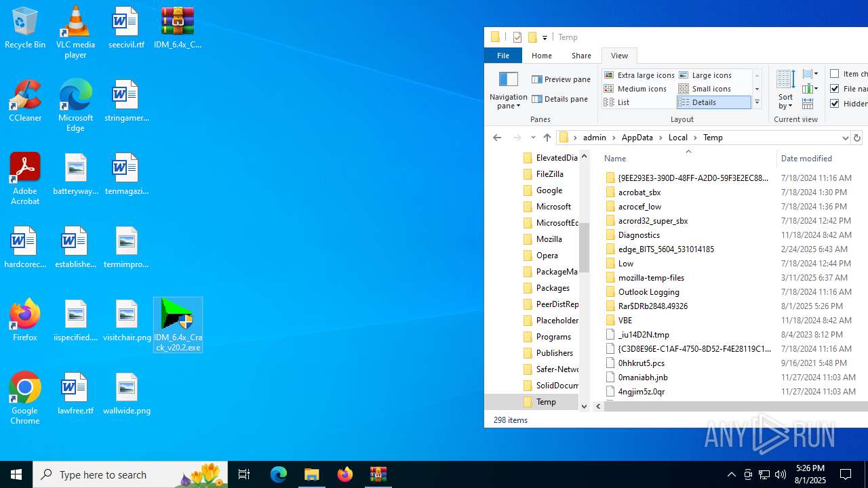
Task: Toggle the Preview pane
Action: (561, 79)
